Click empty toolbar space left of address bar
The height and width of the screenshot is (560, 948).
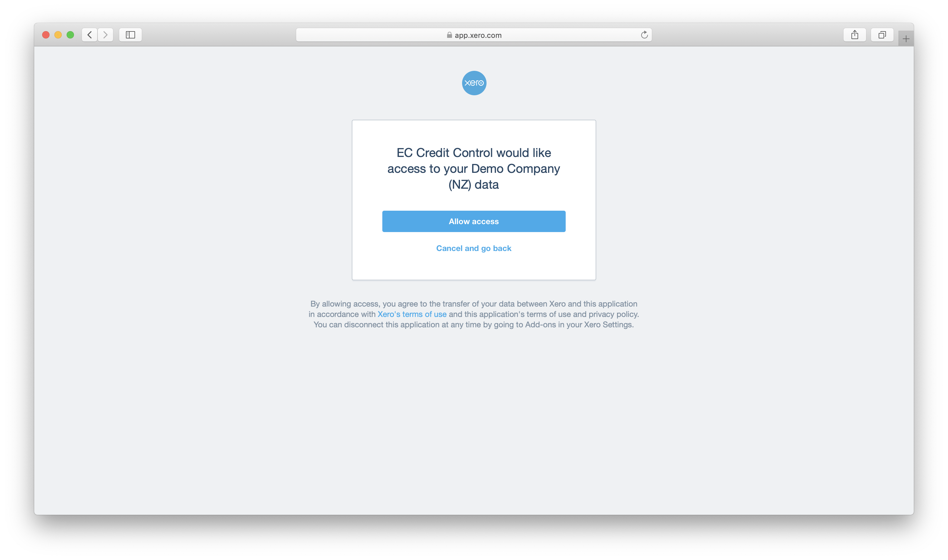(x=219, y=35)
